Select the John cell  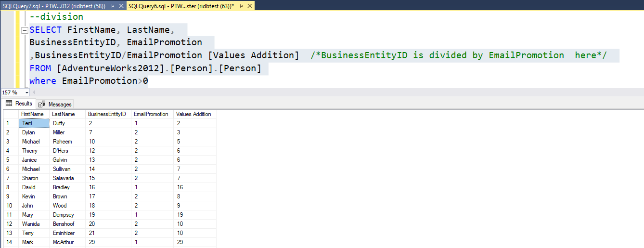point(34,206)
